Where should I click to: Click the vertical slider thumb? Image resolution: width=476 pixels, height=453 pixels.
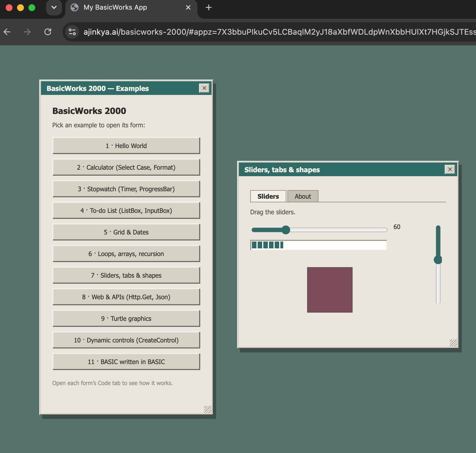point(438,259)
